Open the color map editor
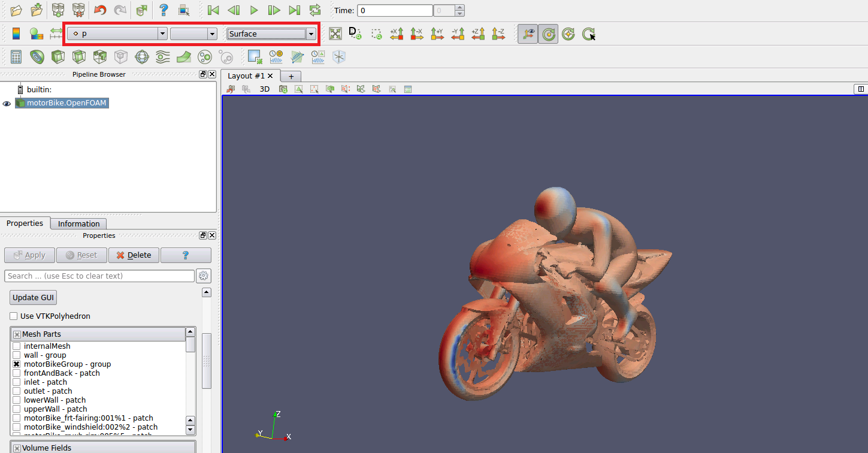 (x=37, y=34)
